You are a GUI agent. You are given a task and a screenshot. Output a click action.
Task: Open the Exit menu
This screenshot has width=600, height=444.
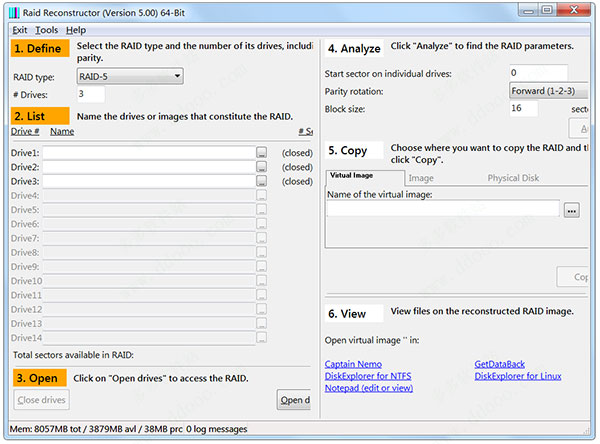[20, 30]
